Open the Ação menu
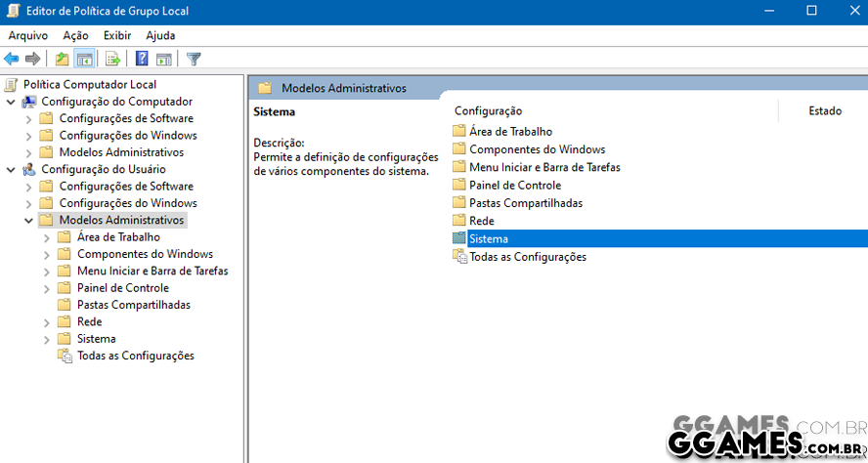This screenshot has width=868, height=463. click(x=75, y=35)
